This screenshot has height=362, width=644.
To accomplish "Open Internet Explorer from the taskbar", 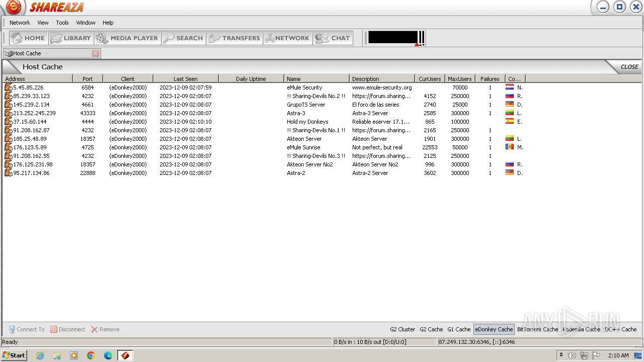I will click(x=40, y=355).
